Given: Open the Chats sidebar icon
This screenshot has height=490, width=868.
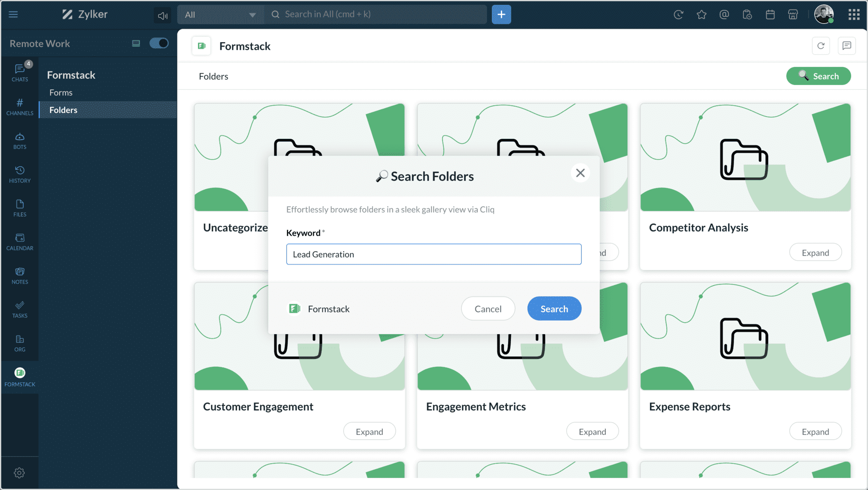Looking at the screenshot, I should (x=20, y=72).
